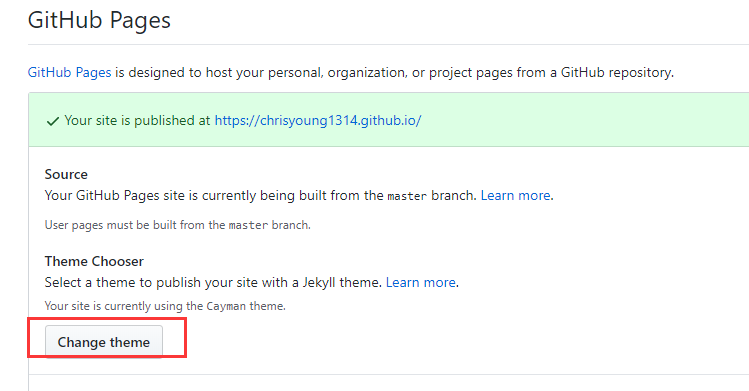Visit the published site URL chrisyoung1314.github.io
The height and width of the screenshot is (391, 749).
pyautogui.click(x=318, y=120)
